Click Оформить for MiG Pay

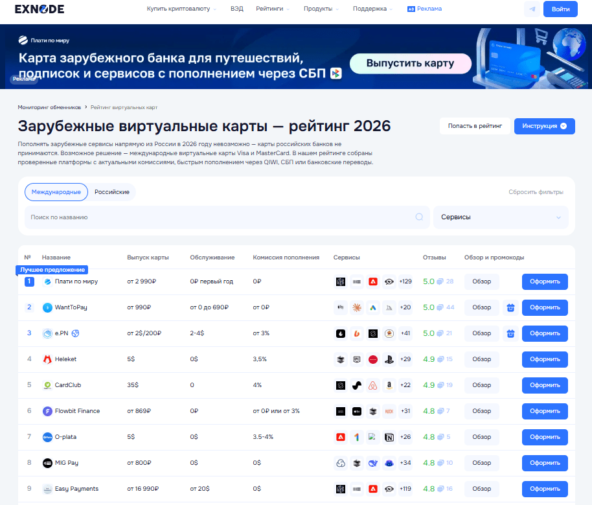click(x=545, y=463)
